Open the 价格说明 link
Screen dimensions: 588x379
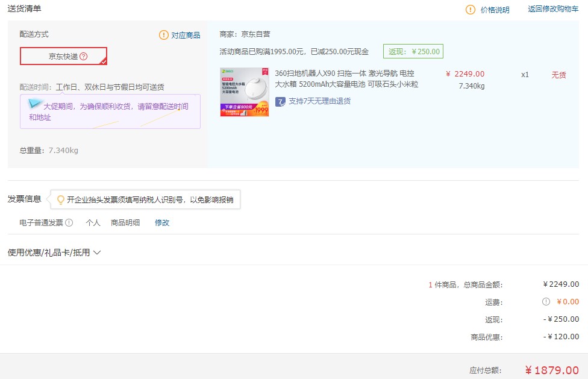[495, 10]
